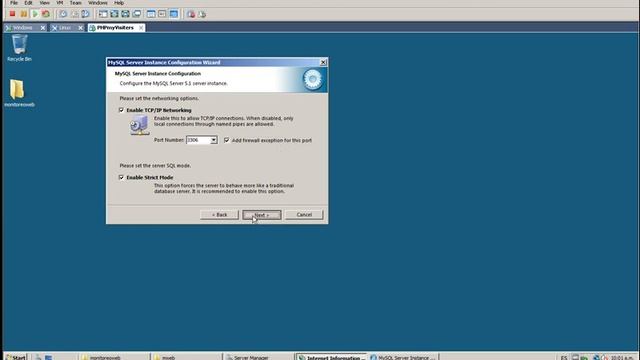Click the Back button in wizard
The height and width of the screenshot is (360, 640).
pos(220,215)
